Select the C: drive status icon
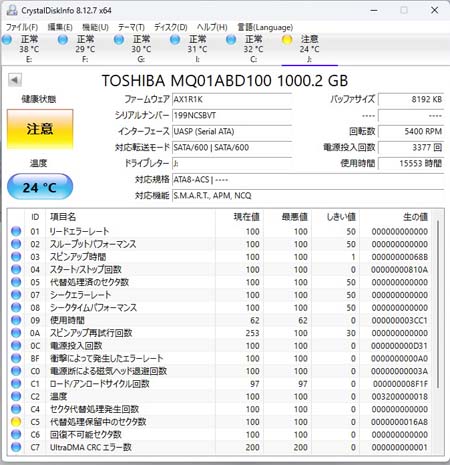The height and width of the screenshot is (465, 450). pos(231,40)
